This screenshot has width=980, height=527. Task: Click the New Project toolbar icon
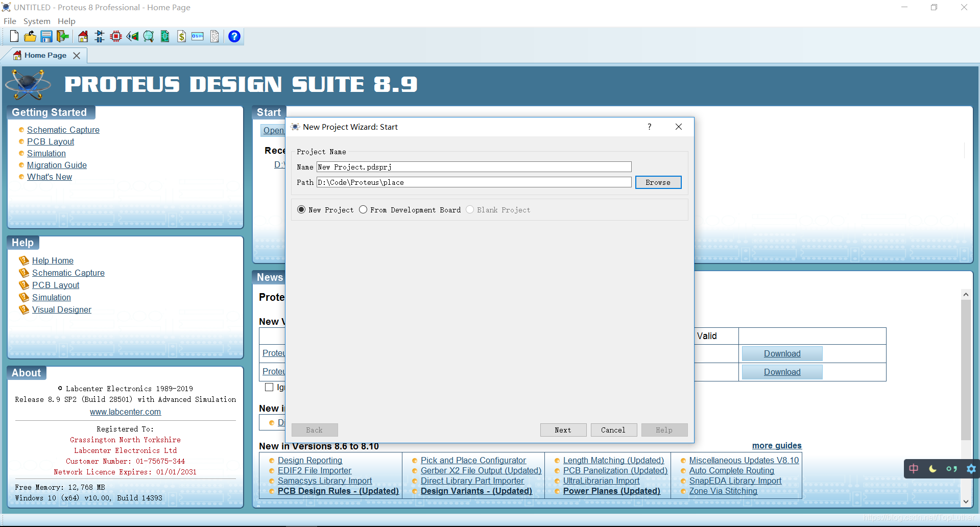[x=14, y=36]
